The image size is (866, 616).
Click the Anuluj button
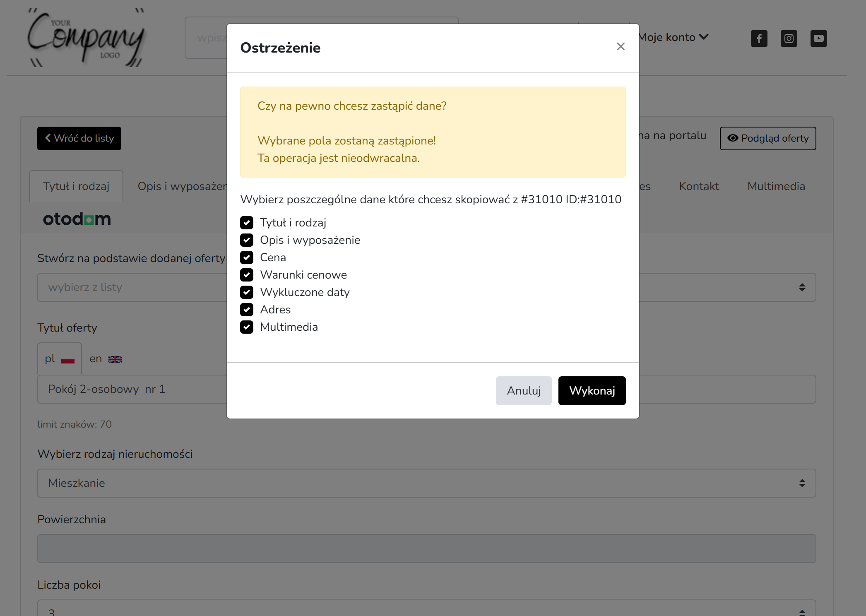coord(524,391)
